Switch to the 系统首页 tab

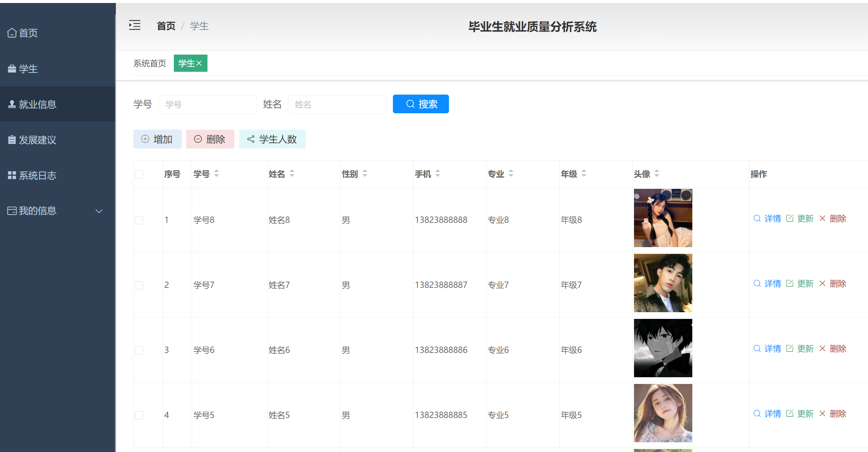[x=150, y=64]
